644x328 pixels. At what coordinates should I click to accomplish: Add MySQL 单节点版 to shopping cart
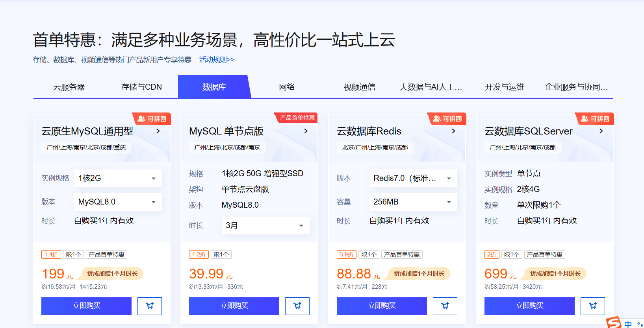coord(297,306)
